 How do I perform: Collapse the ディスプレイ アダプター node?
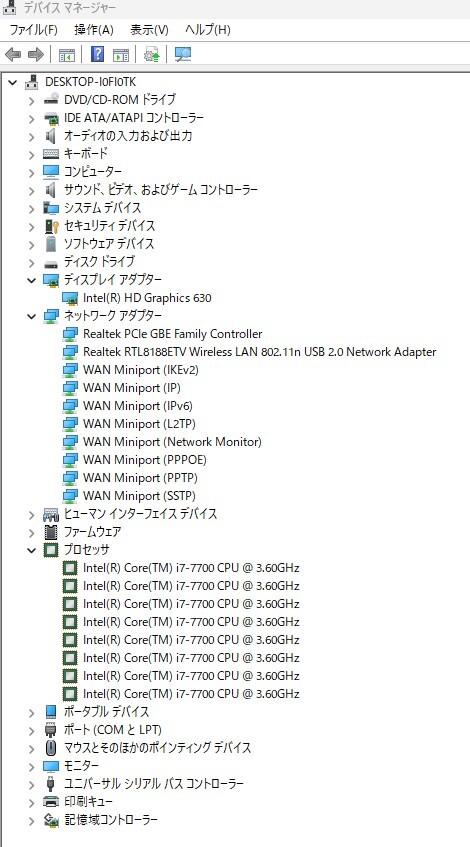pos(31,280)
